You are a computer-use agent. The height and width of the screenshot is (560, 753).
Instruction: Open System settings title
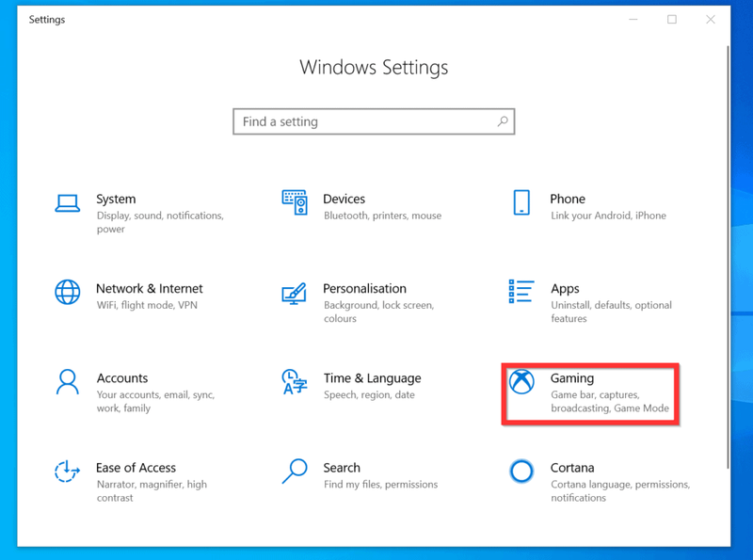coord(116,199)
